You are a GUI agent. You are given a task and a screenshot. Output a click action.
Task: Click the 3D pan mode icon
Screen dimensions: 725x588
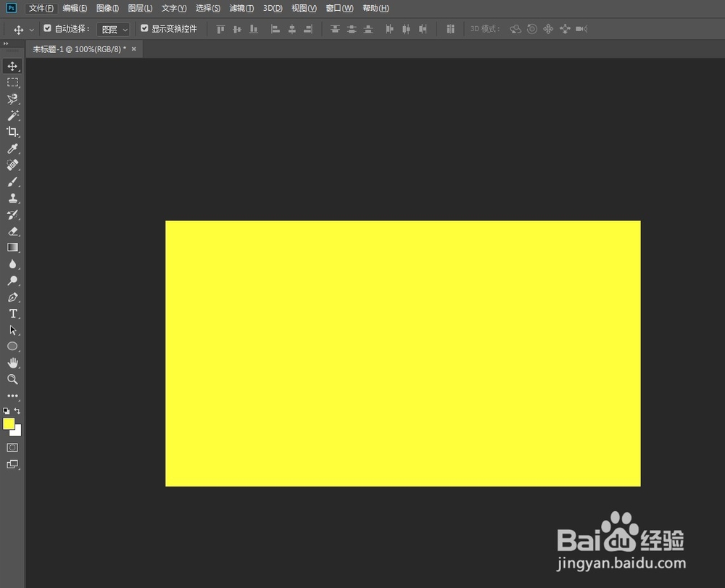(x=548, y=29)
